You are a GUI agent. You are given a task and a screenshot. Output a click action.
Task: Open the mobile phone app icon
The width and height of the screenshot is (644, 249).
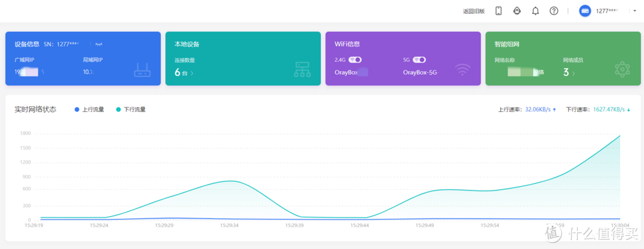tap(499, 11)
